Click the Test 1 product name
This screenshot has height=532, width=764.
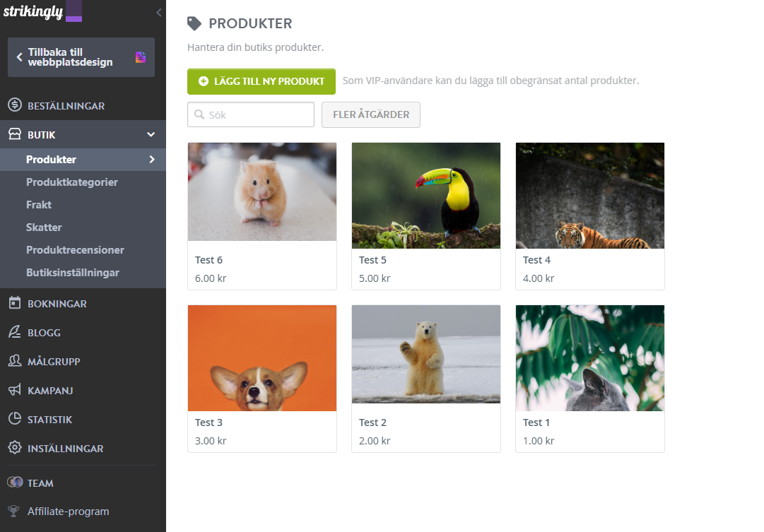point(536,422)
